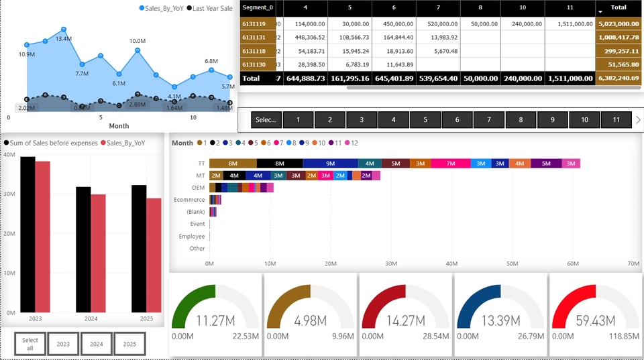Click the sort arrow above Total column
This screenshot has height=360, width=644.
click(x=600, y=12)
